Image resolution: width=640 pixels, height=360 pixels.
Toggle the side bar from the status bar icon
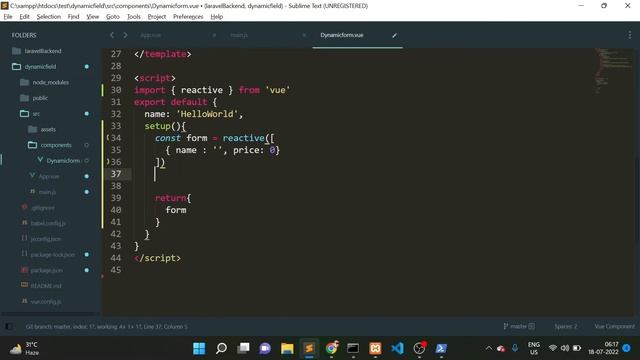(9, 327)
